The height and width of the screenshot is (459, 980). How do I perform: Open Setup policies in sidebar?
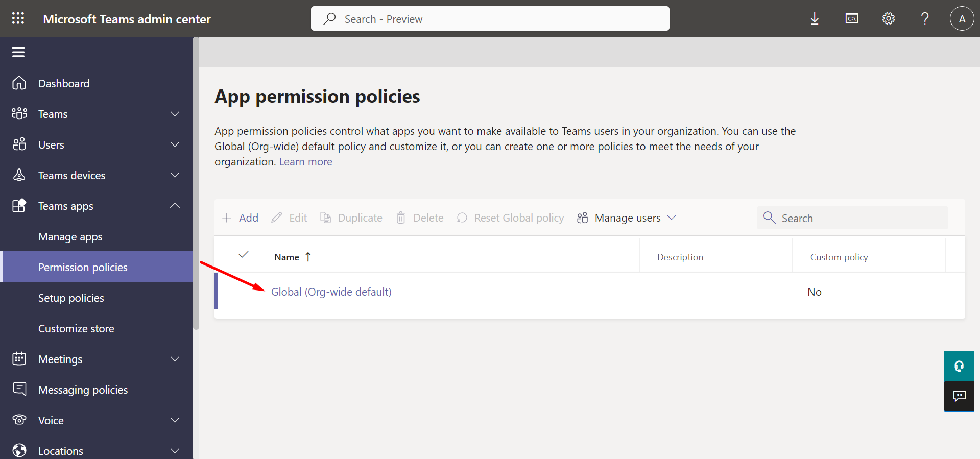[x=71, y=298]
